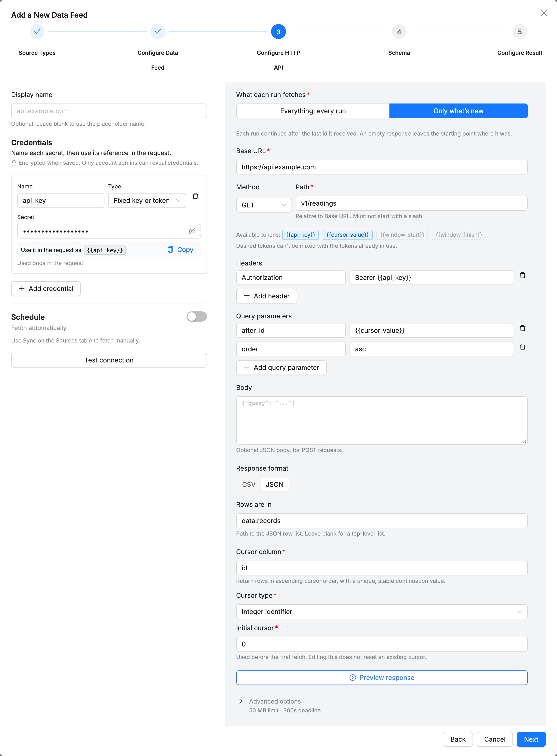Reveal the secret with the eye icon
This screenshot has height=756, width=557.
coord(192,231)
